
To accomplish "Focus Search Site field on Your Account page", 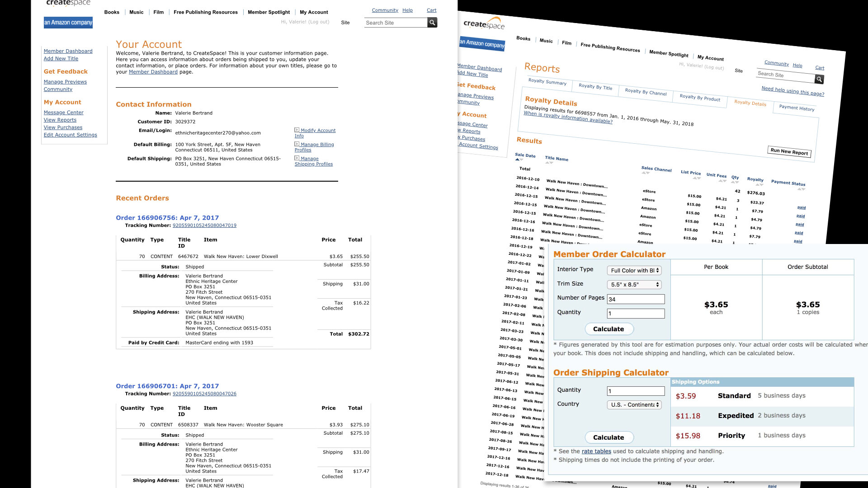I will [x=396, y=23].
